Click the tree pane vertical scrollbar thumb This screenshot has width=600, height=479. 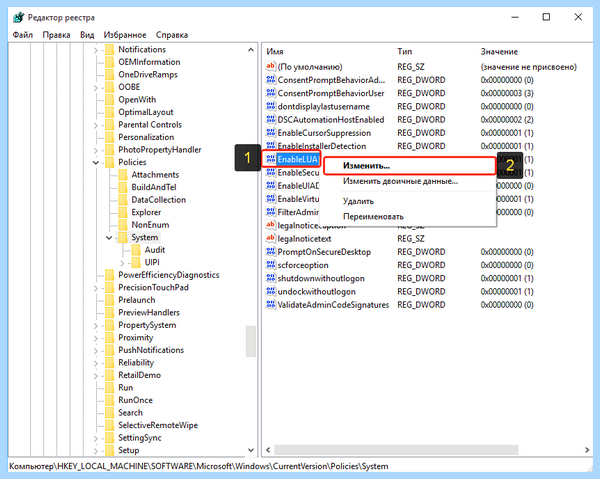pyautogui.click(x=251, y=341)
